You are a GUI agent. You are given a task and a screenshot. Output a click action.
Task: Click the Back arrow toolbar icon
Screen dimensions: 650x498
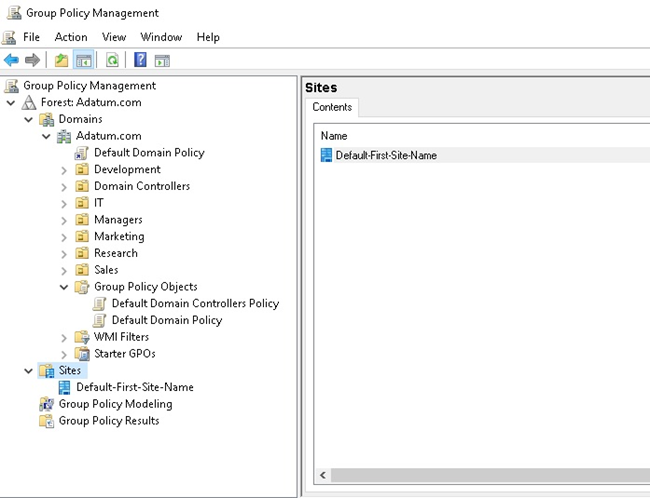click(11, 61)
